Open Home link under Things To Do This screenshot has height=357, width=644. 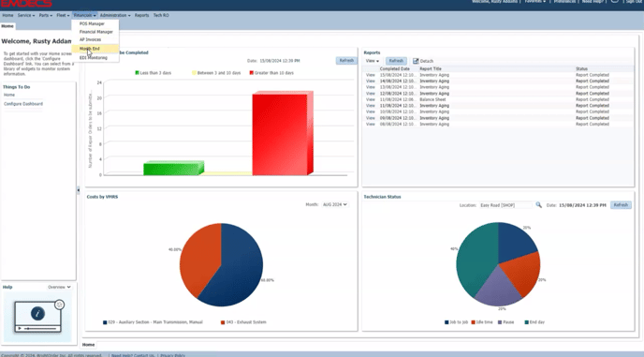9,95
